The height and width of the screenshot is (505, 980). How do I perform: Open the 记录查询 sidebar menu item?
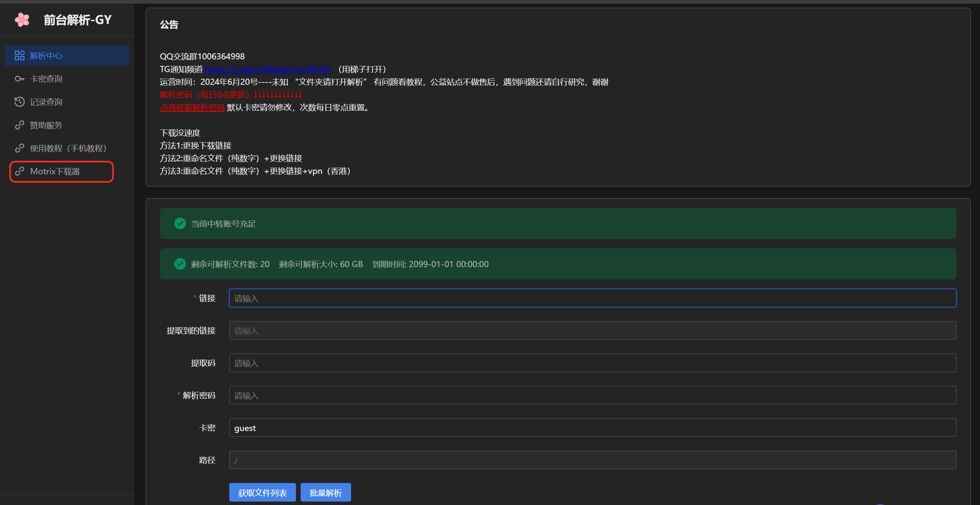pyautogui.click(x=46, y=102)
